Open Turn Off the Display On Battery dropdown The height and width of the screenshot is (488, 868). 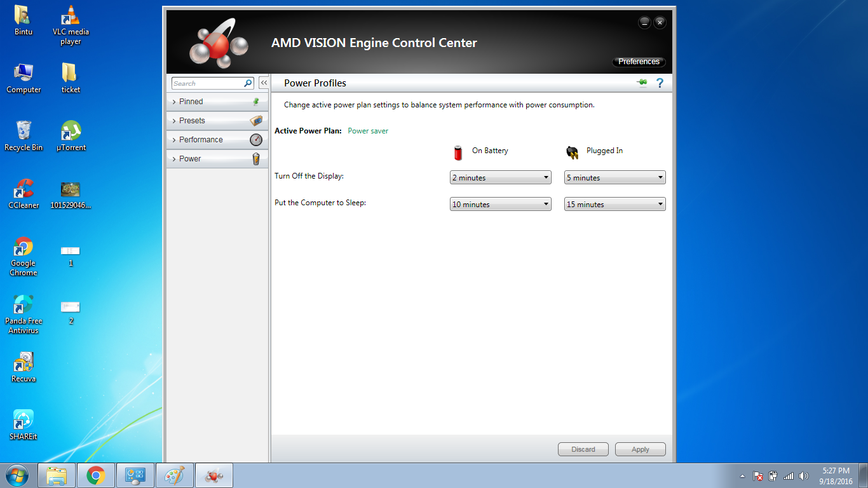pos(501,178)
